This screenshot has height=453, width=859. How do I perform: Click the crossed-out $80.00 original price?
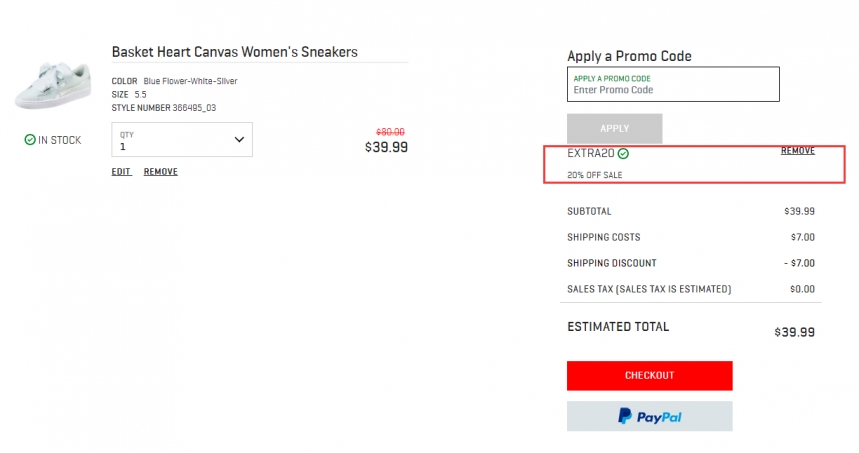point(390,131)
